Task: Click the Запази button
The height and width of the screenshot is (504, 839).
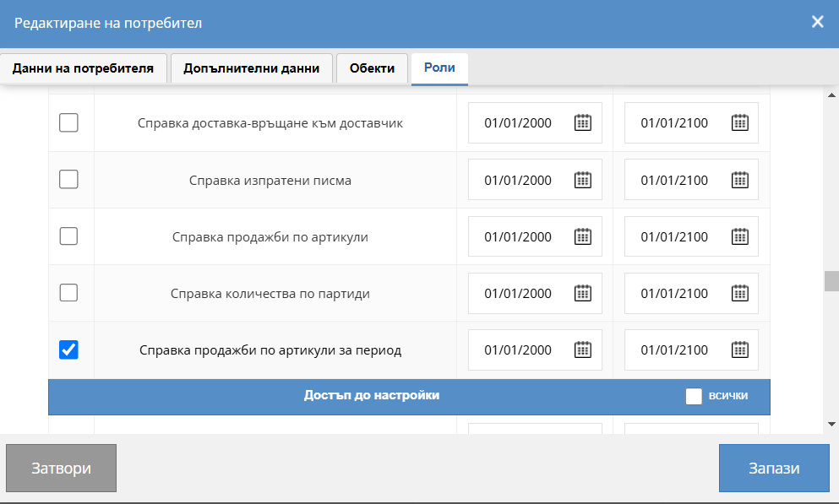Action: click(773, 469)
